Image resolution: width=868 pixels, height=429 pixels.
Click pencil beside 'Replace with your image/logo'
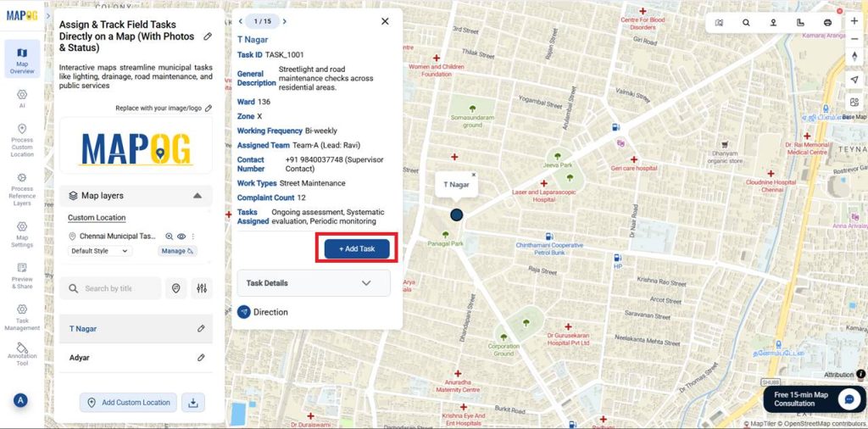click(209, 108)
